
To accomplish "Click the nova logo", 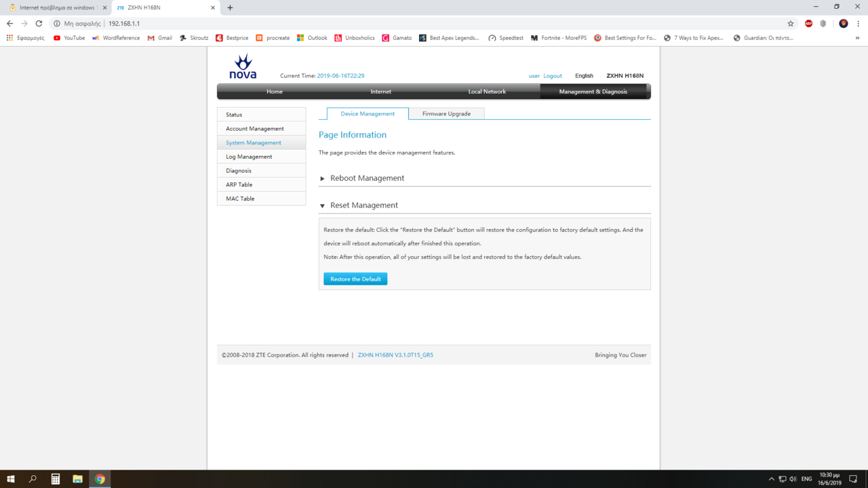I will pyautogui.click(x=243, y=66).
